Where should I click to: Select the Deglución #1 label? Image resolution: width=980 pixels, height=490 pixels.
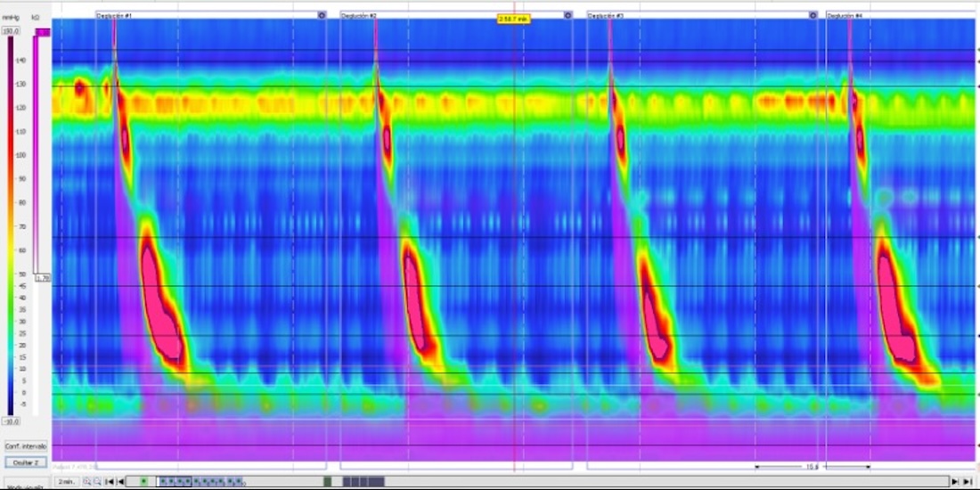[114, 15]
